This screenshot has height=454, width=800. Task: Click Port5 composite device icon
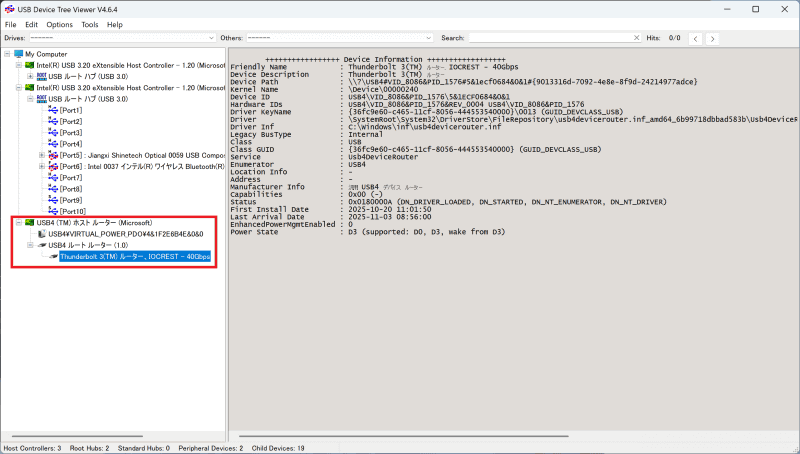pyautogui.click(x=53, y=155)
